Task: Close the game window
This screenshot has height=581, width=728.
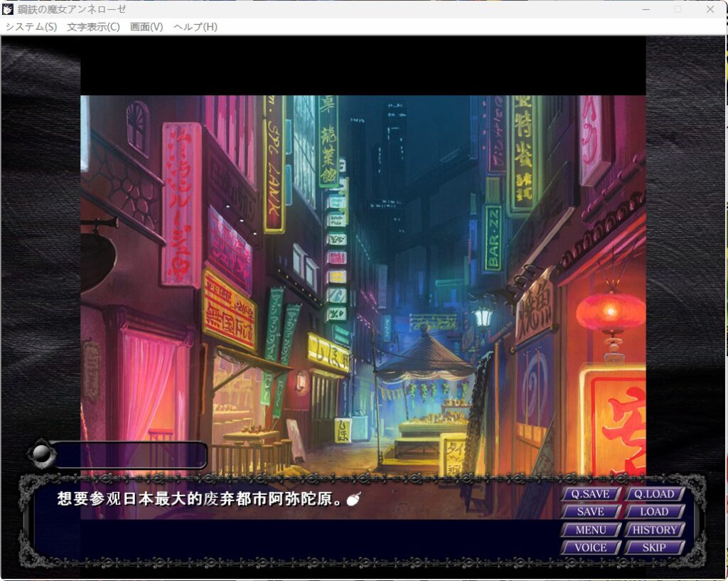Action: click(710, 9)
